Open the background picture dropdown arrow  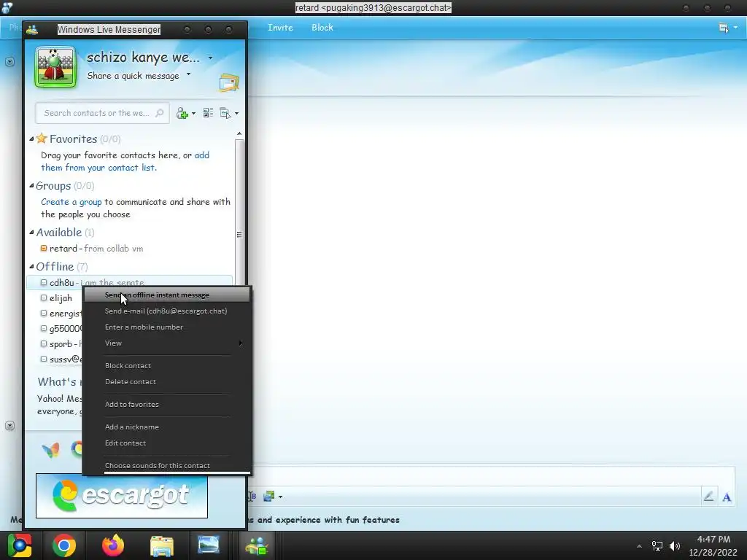coord(281,497)
